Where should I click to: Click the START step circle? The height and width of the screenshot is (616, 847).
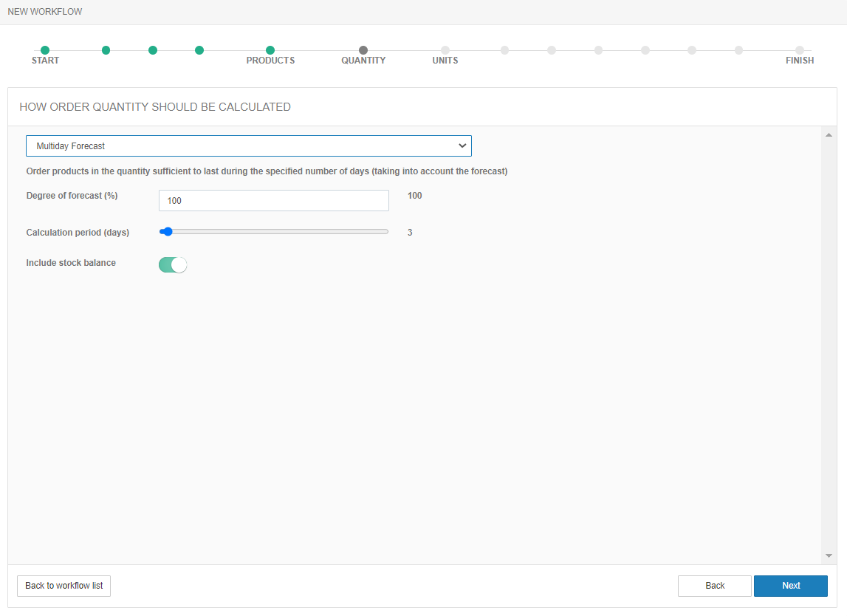click(45, 50)
